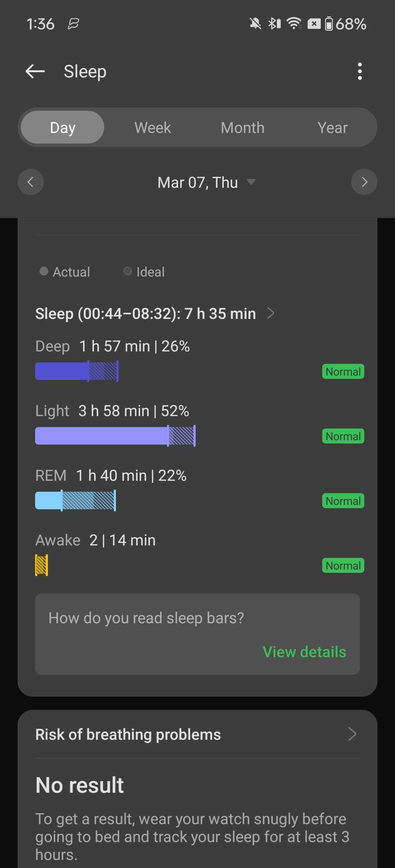Tap the battery 68% indicator
The height and width of the screenshot is (868, 395).
(x=346, y=24)
